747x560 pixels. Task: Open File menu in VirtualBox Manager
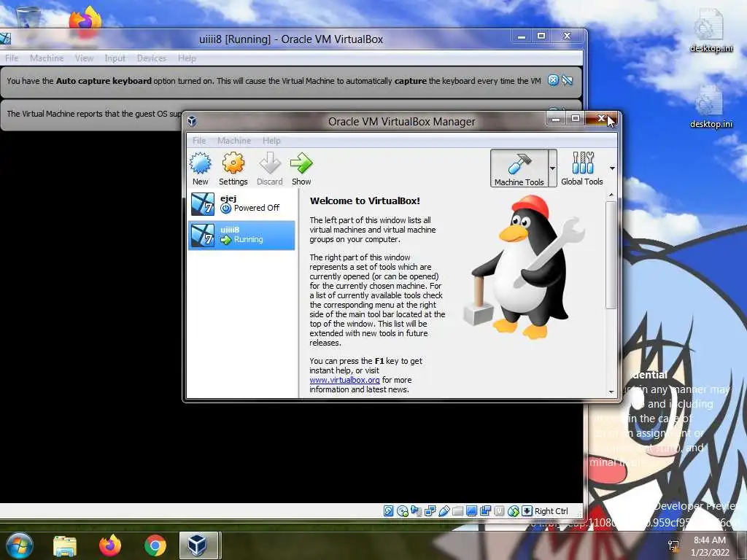point(199,141)
